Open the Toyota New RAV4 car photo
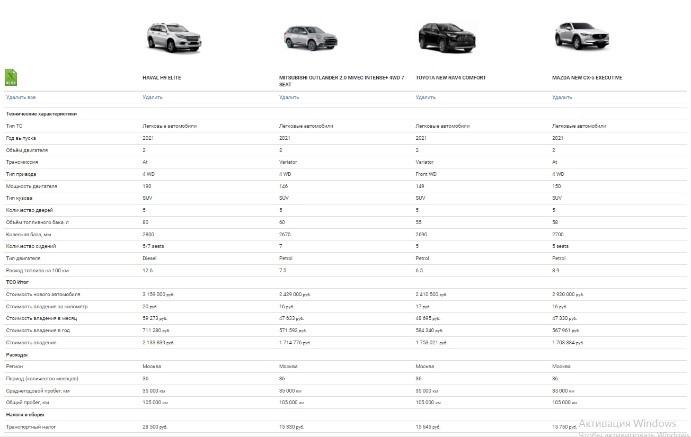Image resolution: width=691 pixels, height=437 pixels. [x=443, y=37]
